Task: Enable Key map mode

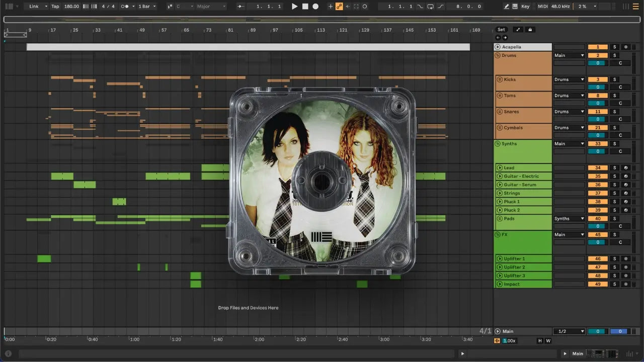Action: pyautogui.click(x=525, y=7)
